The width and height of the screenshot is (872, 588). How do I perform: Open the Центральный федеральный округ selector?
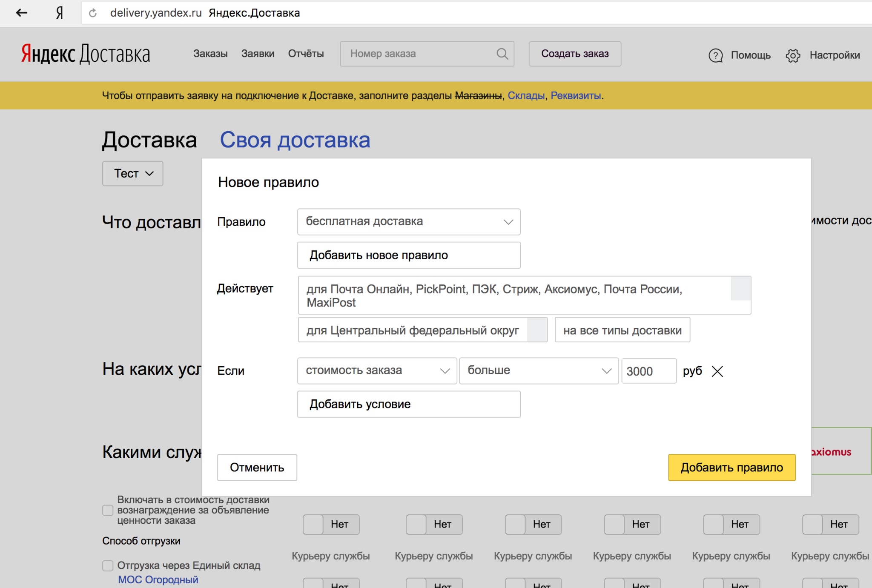point(423,330)
